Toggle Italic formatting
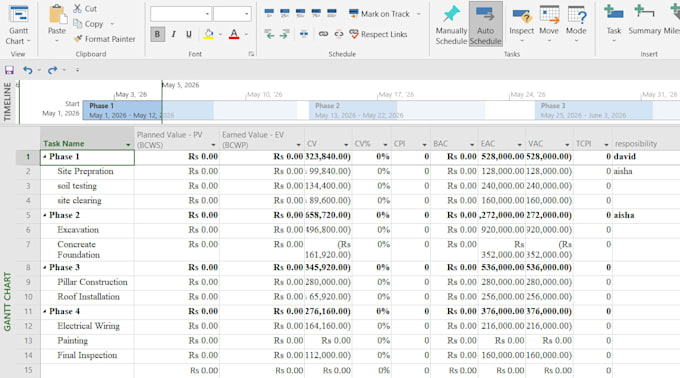 (x=173, y=34)
